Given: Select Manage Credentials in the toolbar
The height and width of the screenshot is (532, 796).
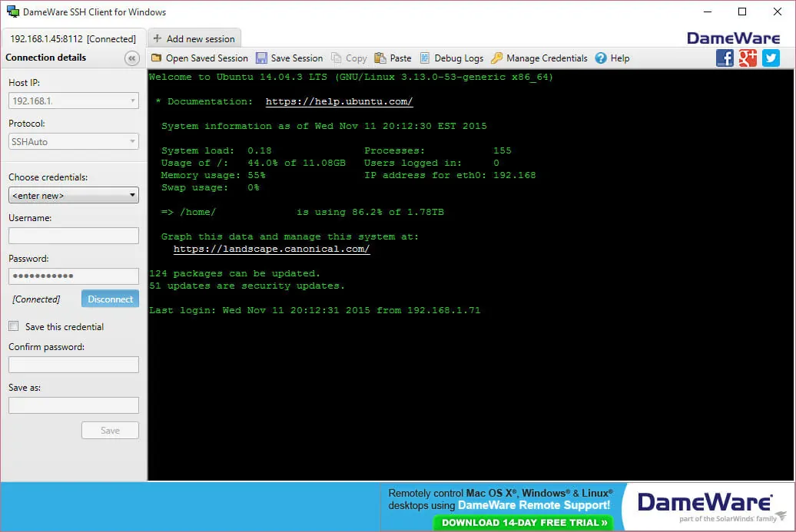Looking at the screenshot, I should [539, 58].
